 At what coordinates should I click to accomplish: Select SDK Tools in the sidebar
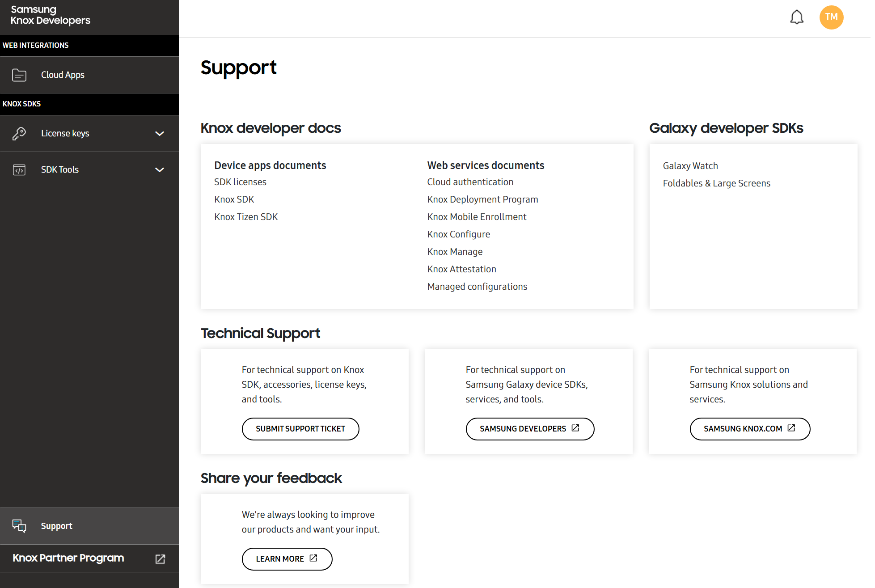coord(89,170)
